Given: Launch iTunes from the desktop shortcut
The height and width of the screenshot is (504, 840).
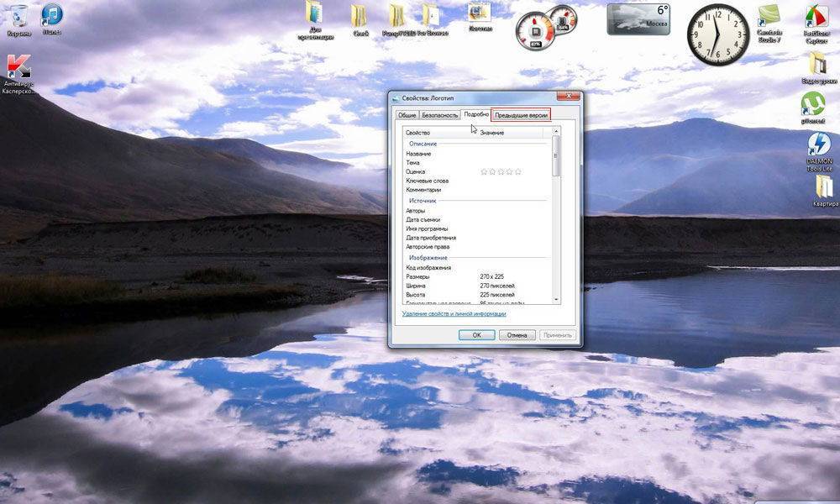Looking at the screenshot, I should coord(52,17).
